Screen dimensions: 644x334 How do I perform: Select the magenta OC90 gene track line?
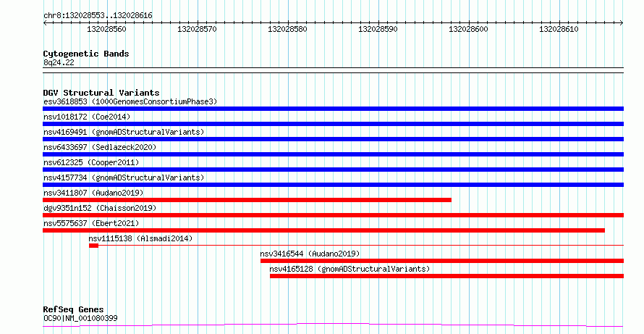pos(333,325)
